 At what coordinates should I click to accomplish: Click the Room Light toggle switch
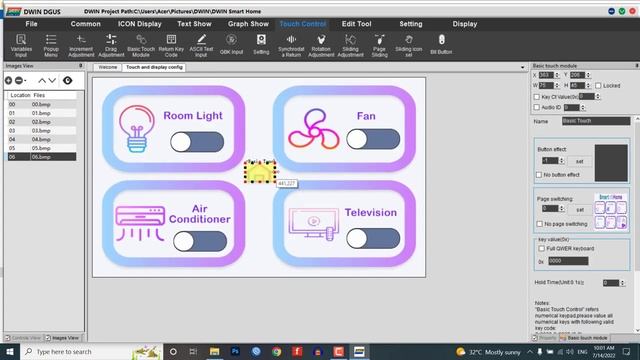197,142
